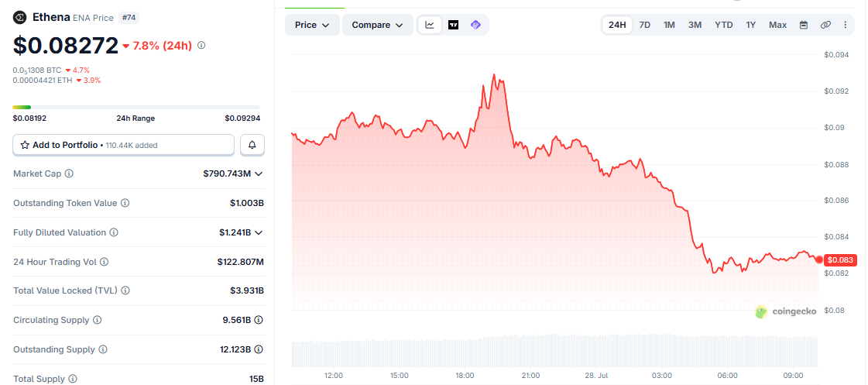The image size is (868, 385).
Task: Show Total Value Locked info icon
Action: click(125, 290)
